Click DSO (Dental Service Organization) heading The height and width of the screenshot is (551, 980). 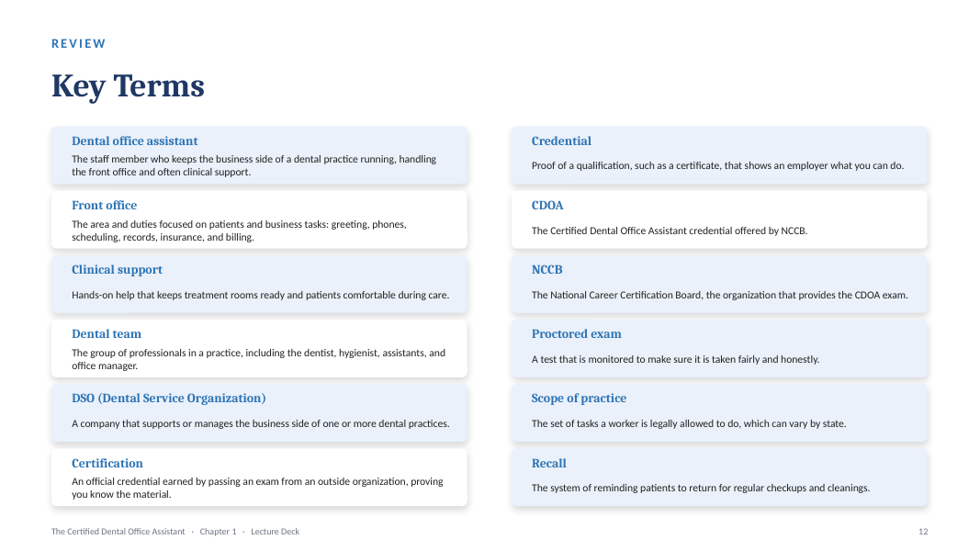[x=169, y=399]
